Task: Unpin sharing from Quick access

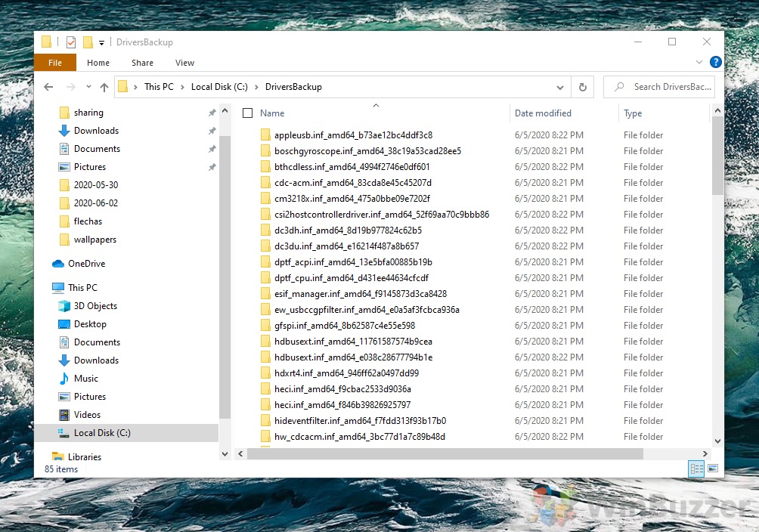Action: 212,112
